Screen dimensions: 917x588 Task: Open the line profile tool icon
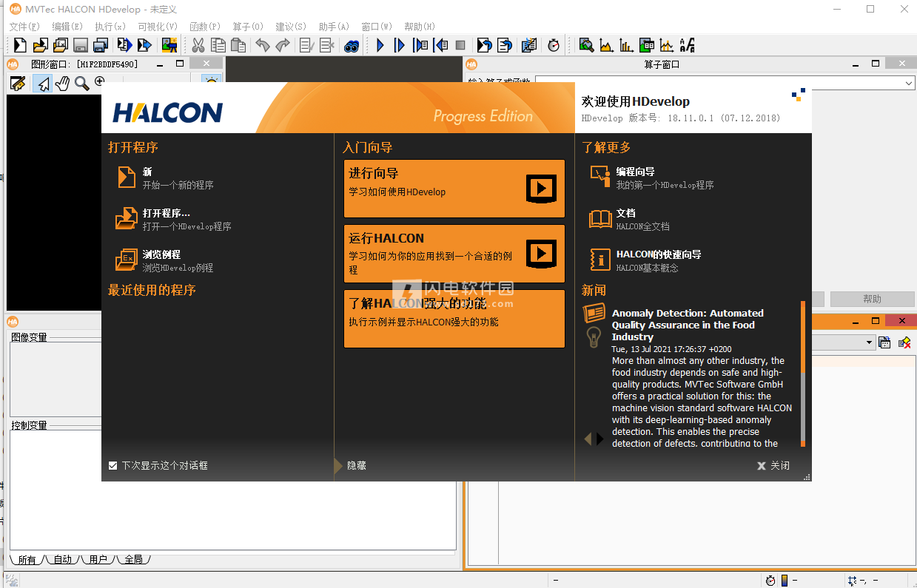pyautogui.click(x=666, y=45)
